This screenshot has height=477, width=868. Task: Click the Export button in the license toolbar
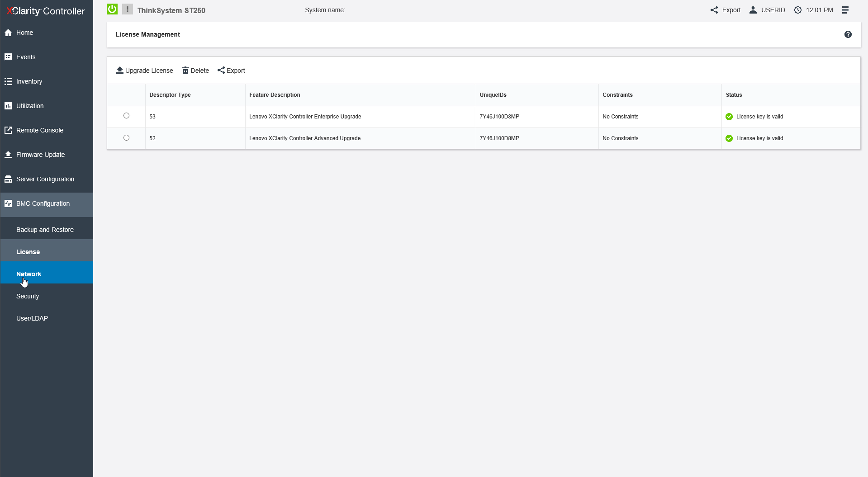231,71
